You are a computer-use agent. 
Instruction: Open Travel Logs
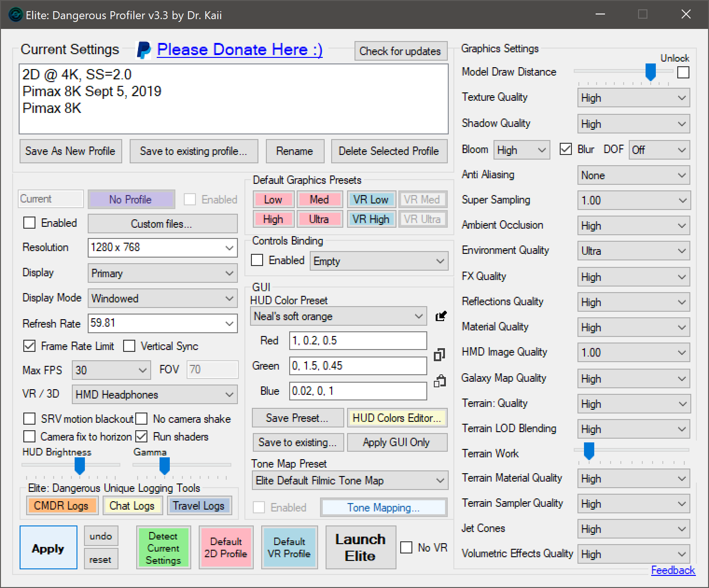(199, 506)
